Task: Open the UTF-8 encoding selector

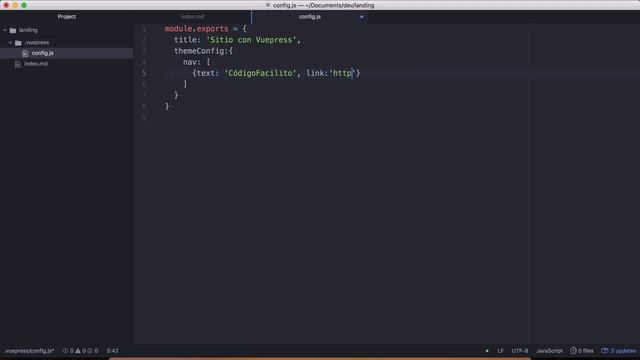Action: pos(520,351)
